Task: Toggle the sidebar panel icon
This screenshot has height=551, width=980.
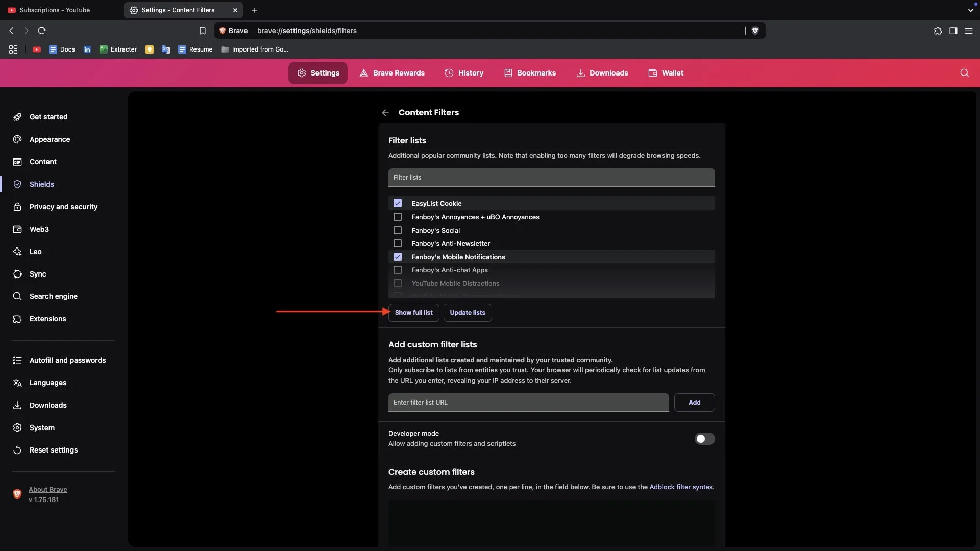Action: (x=953, y=31)
